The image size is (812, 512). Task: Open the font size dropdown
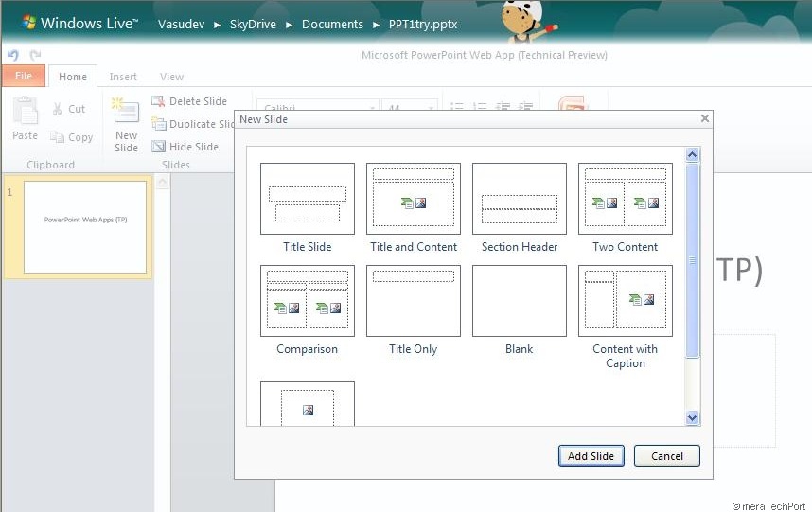click(431, 108)
